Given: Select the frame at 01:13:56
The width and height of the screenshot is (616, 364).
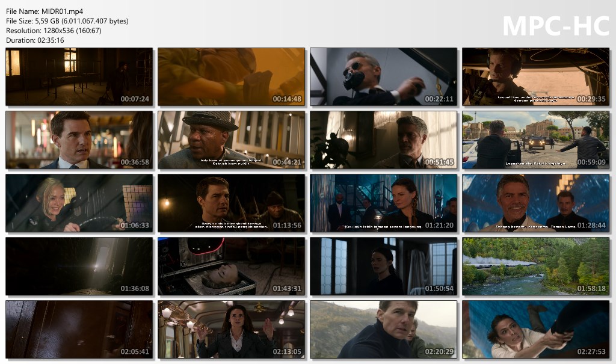Looking at the screenshot, I should [x=232, y=203].
